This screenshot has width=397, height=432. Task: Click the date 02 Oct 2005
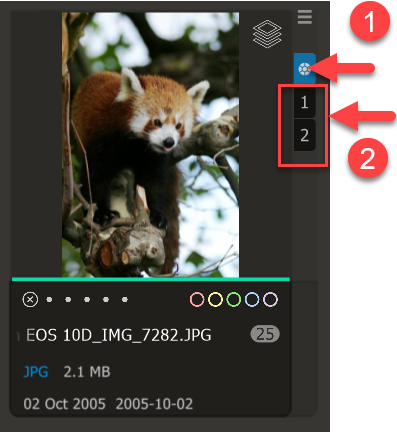(64, 404)
